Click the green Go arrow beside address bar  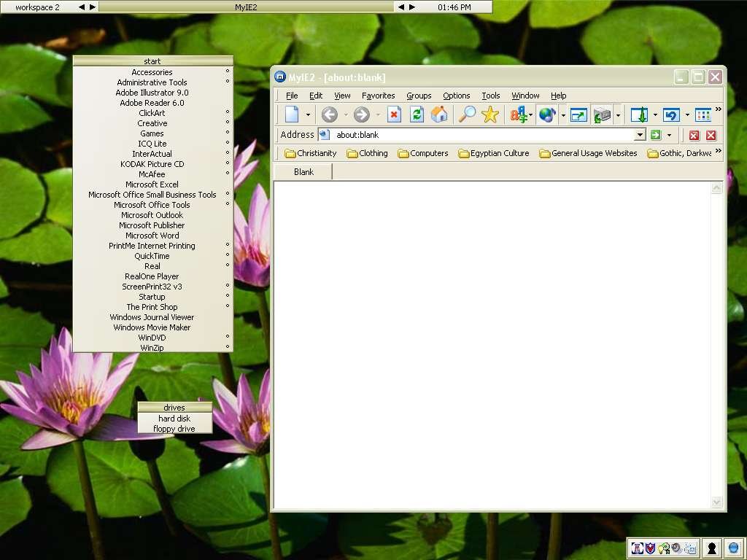[x=656, y=135]
